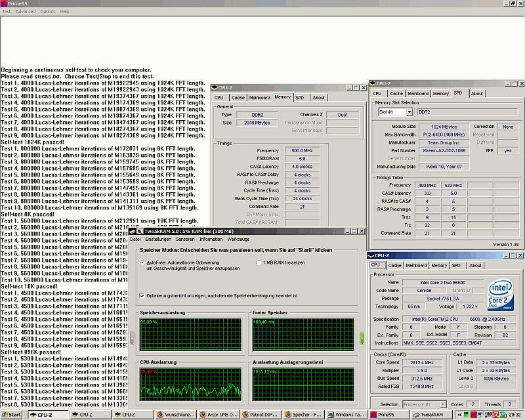Click the Speicherauslastung graph showing 95,09 %

point(190,335)
